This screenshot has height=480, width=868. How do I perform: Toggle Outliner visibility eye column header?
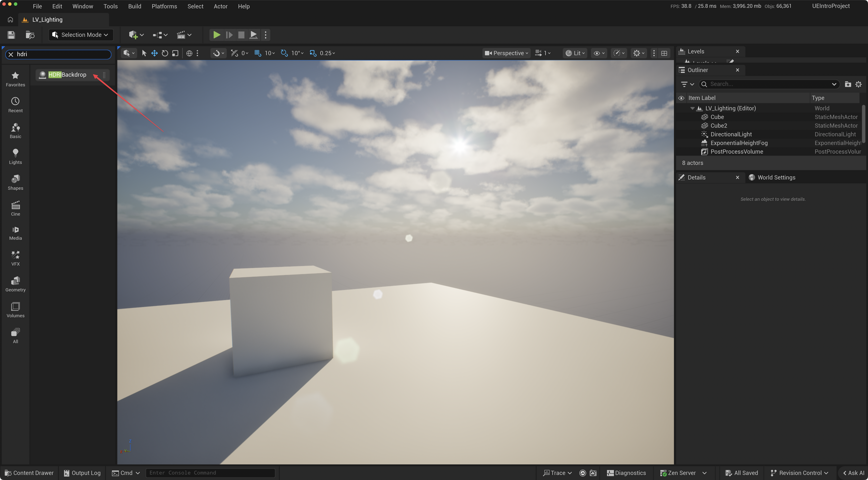point(681,98)
